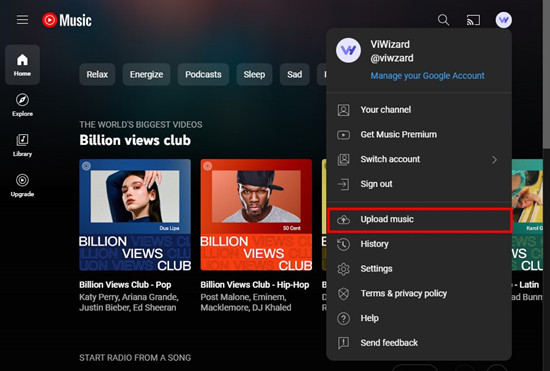The width and height of the screenshot is (550, 371).
Task: Select Upload music
Action: point(419,220)
